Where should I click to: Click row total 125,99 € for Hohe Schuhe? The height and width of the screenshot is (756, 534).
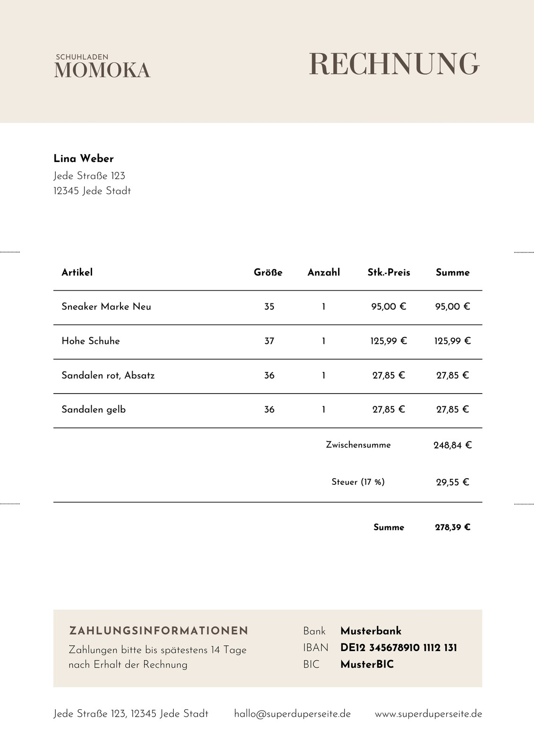pos(452,341)
